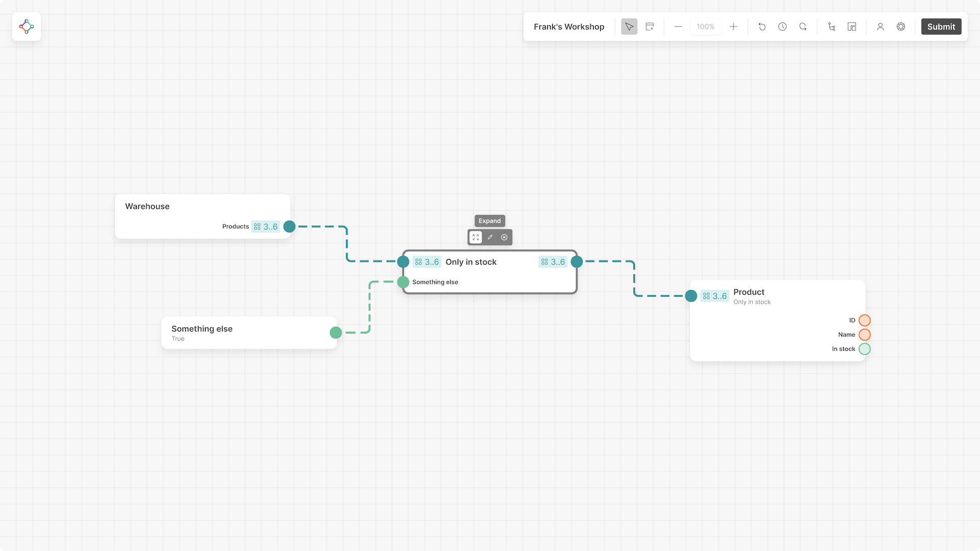This screenshot has width=980, height=551.
Task: Click the redo arrow icon
Action: [x=803, y=27]
